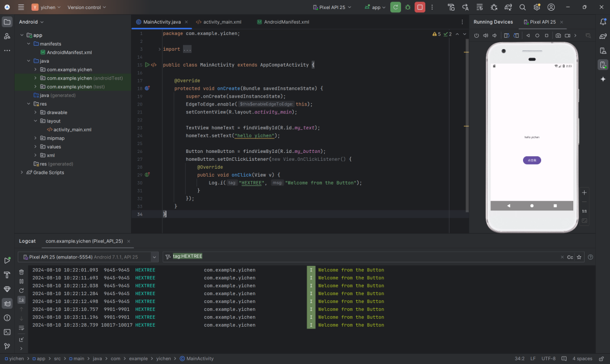This screenshot has width=610, height=364.
Task: Click the red Stop app button
Action: (x=420, y=7)
